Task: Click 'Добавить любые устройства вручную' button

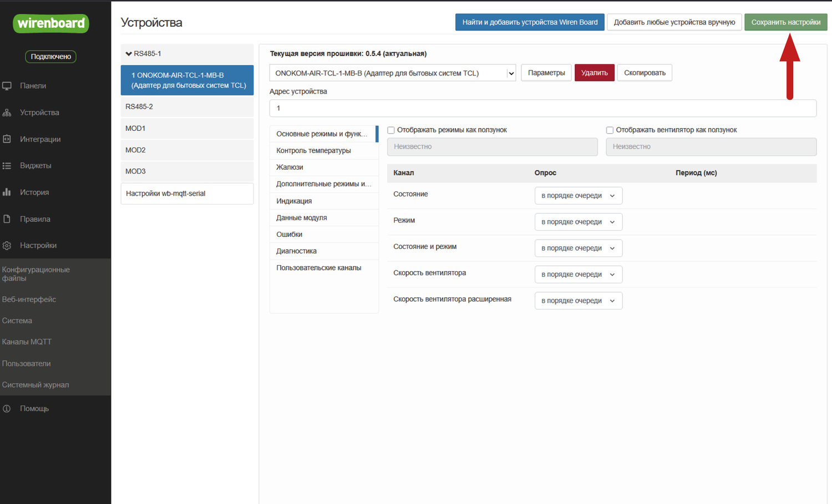Action: pos(674,22)
